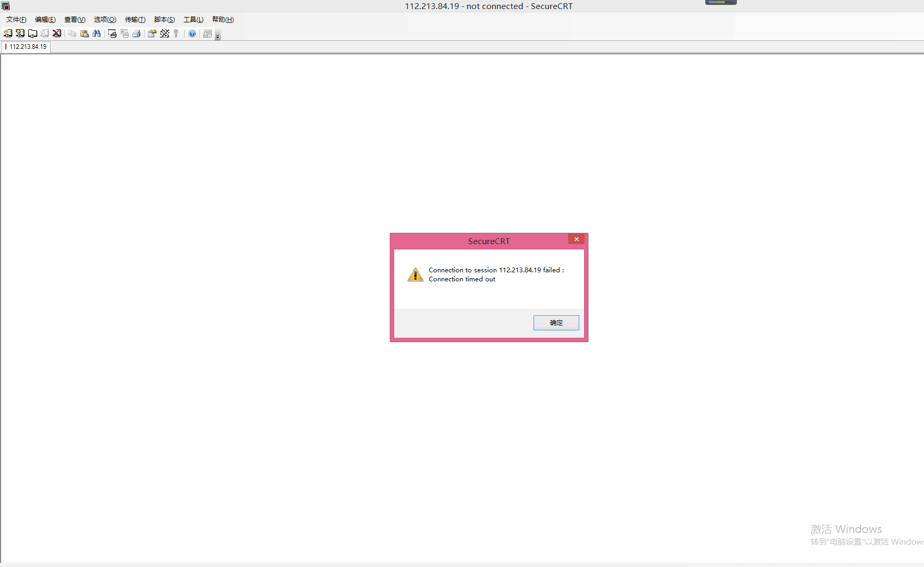Screen dimensions: 924x567
Task: Click the Print Screen toolbar icon
Action: click(x=112, y=34)
